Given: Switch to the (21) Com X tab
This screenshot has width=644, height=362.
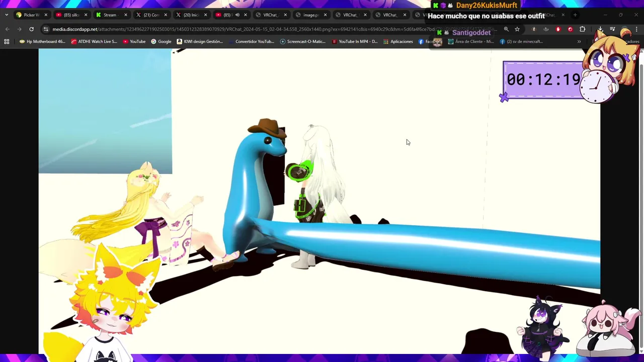Looking at the screenshot, I should [151, 15].
